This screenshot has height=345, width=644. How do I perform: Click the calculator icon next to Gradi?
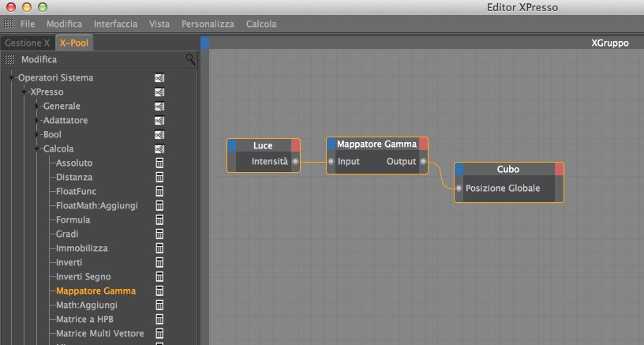pyautogui.click(x=159, y=234)
